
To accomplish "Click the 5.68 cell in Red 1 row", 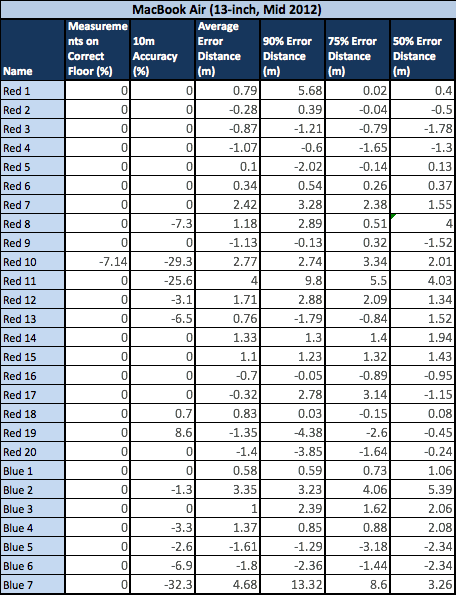I will tap(292, 91).
